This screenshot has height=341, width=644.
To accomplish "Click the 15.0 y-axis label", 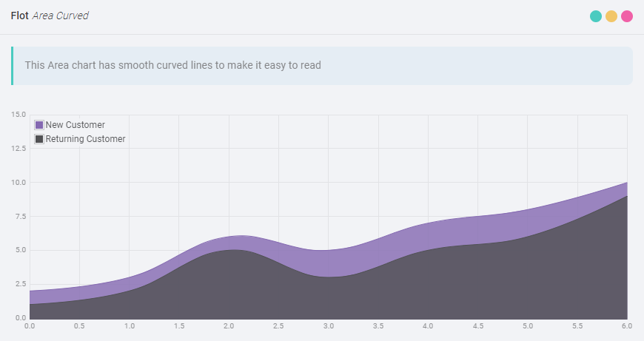I will pyautogui.click(x=19, y=115).
